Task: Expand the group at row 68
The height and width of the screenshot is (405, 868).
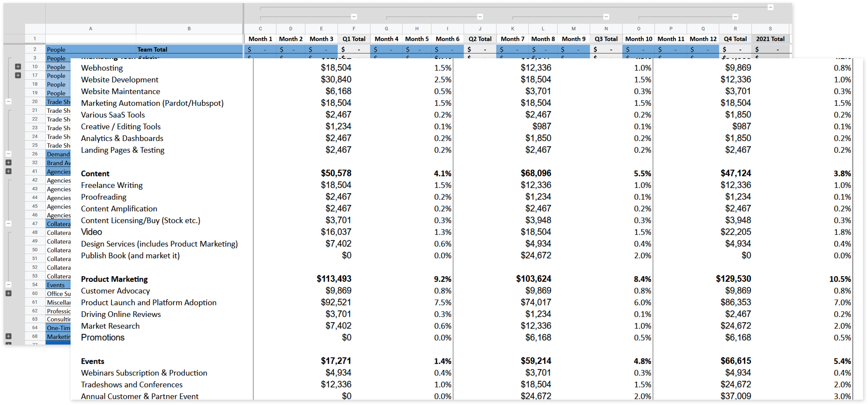Action: pos(9,336)
